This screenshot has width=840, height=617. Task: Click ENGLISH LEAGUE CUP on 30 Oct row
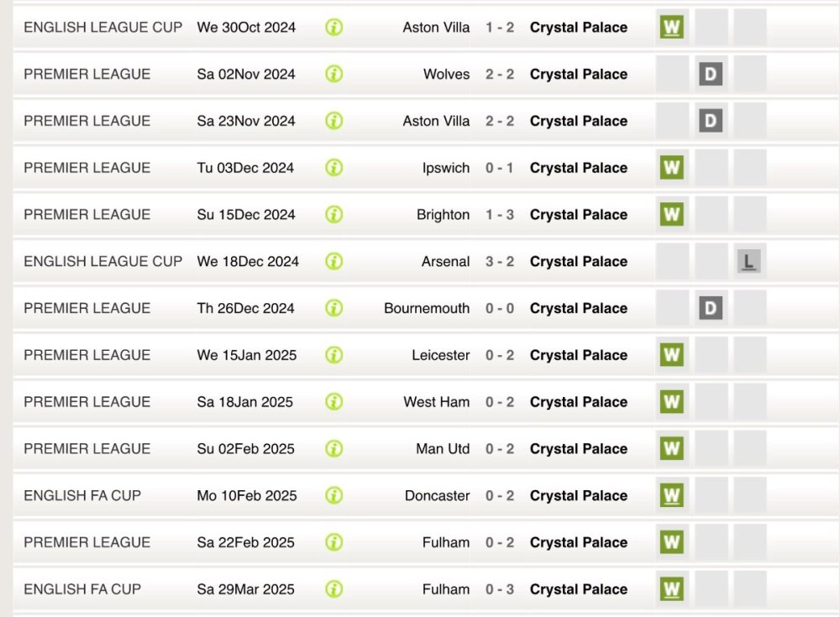(x=102, y=28)
